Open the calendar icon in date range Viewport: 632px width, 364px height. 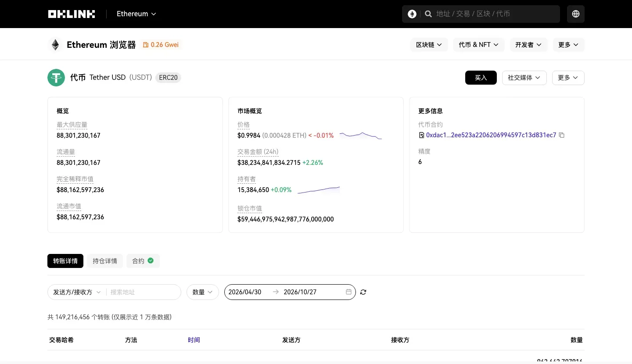348,292
